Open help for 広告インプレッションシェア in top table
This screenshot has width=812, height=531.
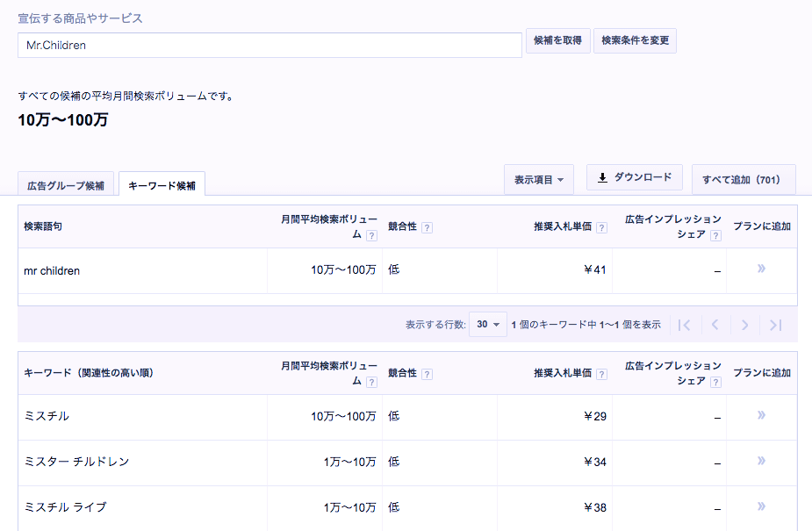click(715, 236)
